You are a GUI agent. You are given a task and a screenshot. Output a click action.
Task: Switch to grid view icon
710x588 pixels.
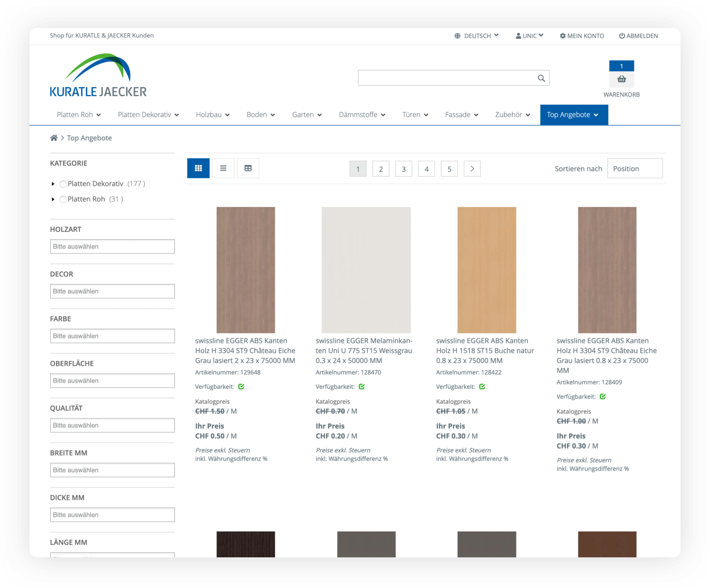point(198,168)
